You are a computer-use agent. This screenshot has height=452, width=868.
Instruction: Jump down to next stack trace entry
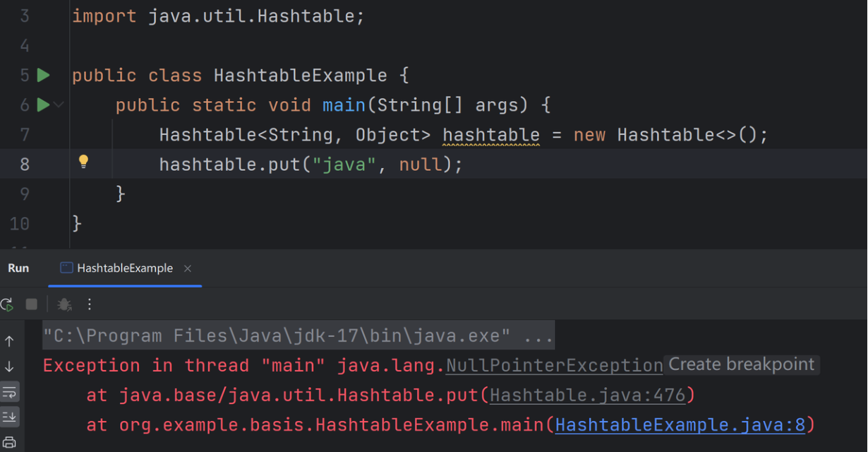[x=10, y=365]
